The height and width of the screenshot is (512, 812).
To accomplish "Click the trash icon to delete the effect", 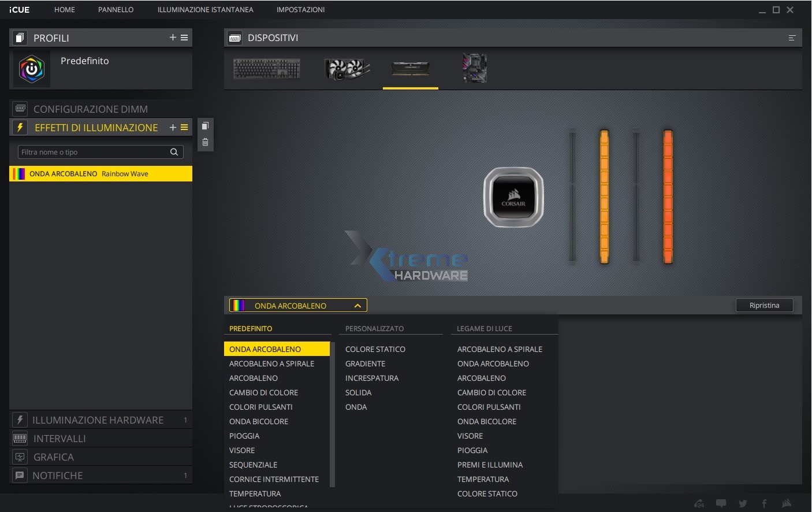I will [205, 142].
